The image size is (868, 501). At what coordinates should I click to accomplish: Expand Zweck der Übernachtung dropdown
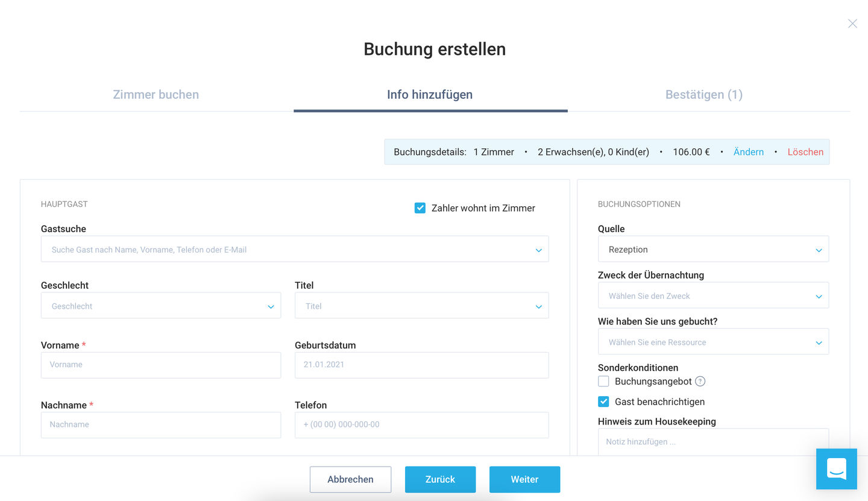click(x=713, y=295)
